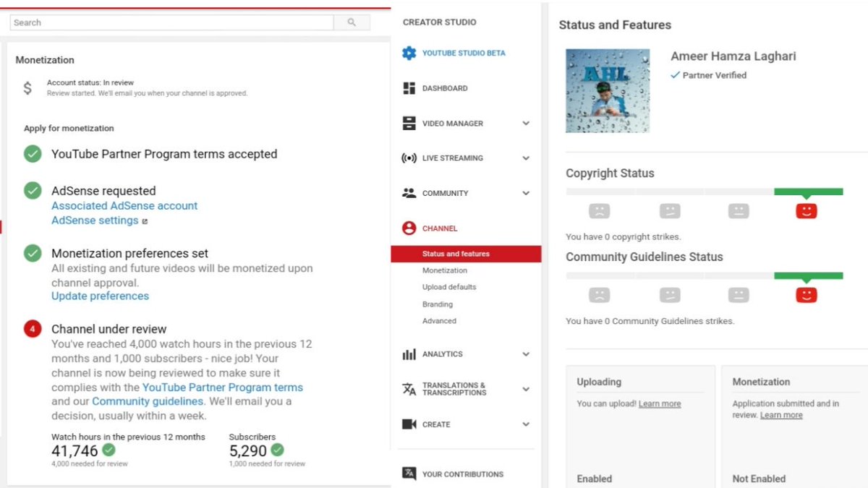Click the Create camera icon
This screenshot has width=868, height=488.
(409, 424)
